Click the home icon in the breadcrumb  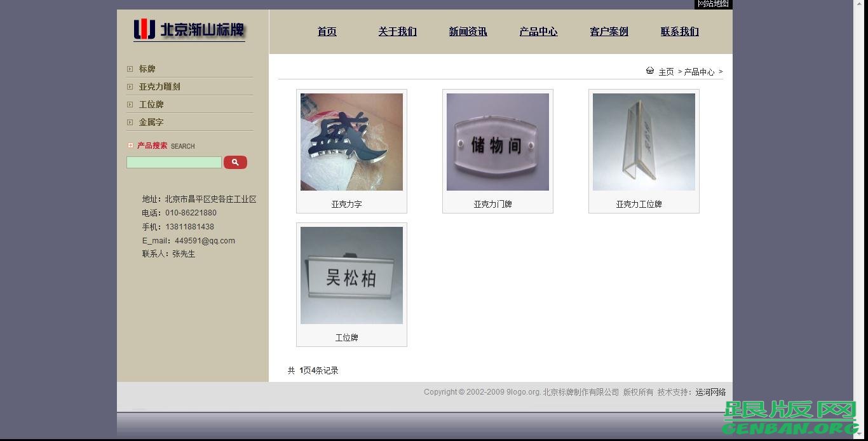649,71
